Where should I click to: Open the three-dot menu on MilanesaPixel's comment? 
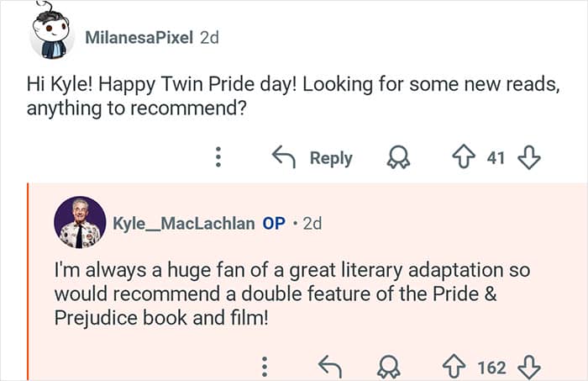click(218, 157)
